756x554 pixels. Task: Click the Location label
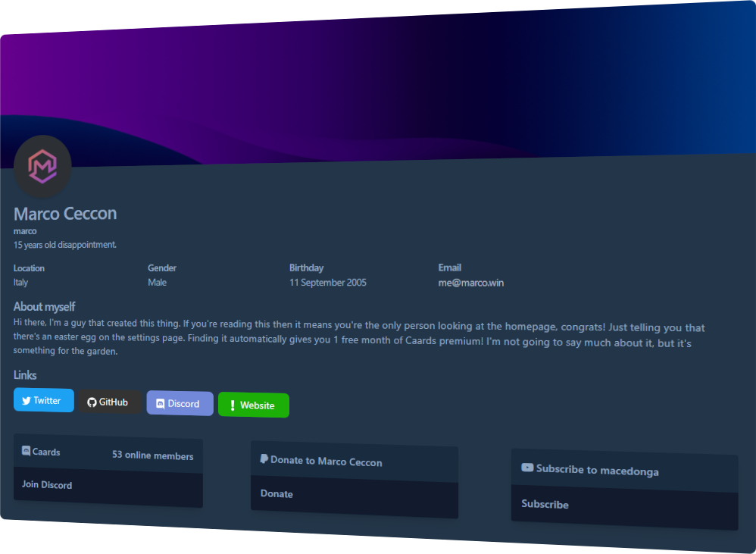[x=29, y=268]
